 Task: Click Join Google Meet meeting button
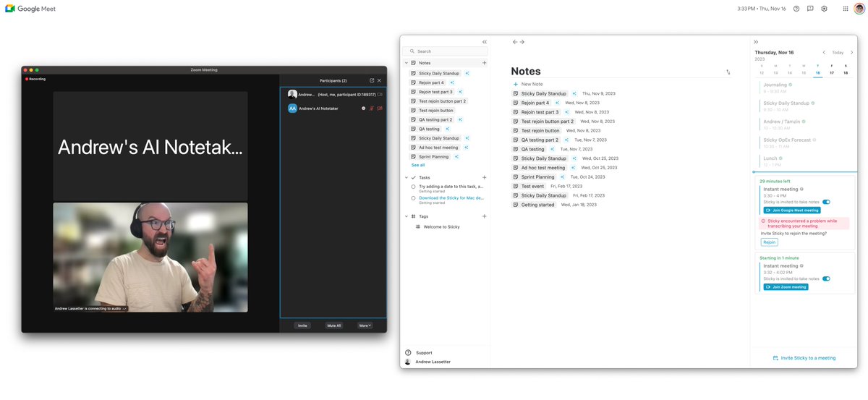click(792, 210)
